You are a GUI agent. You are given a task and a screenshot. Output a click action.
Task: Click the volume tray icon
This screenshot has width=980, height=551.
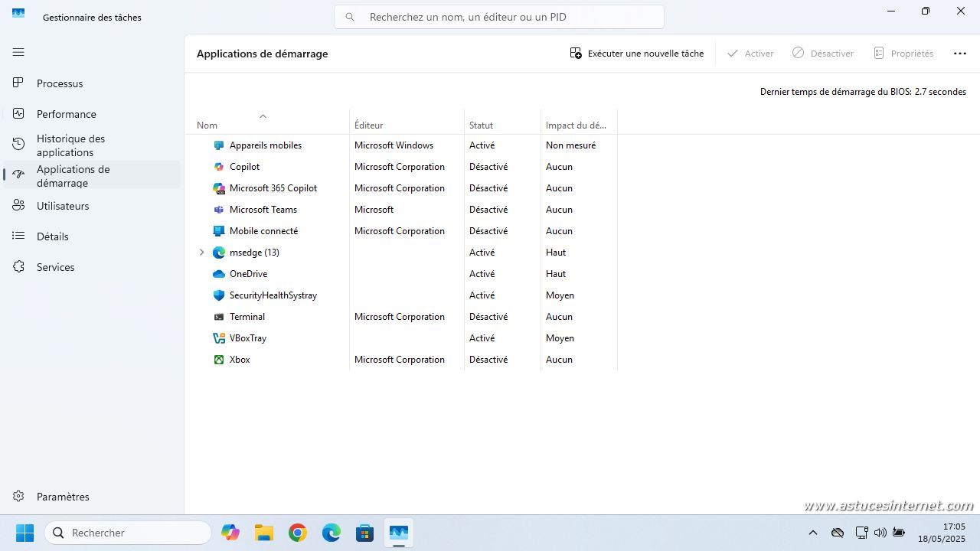pos(880,533)
